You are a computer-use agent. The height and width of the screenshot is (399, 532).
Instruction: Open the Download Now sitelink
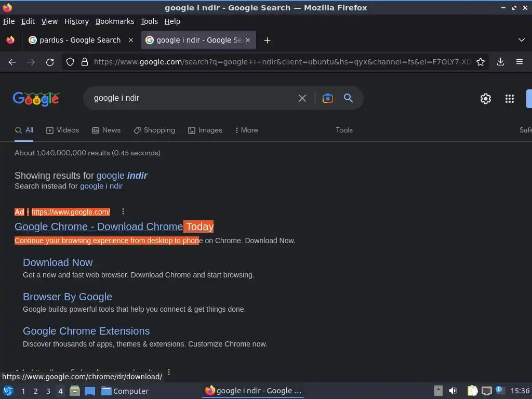tap(58, 262)
